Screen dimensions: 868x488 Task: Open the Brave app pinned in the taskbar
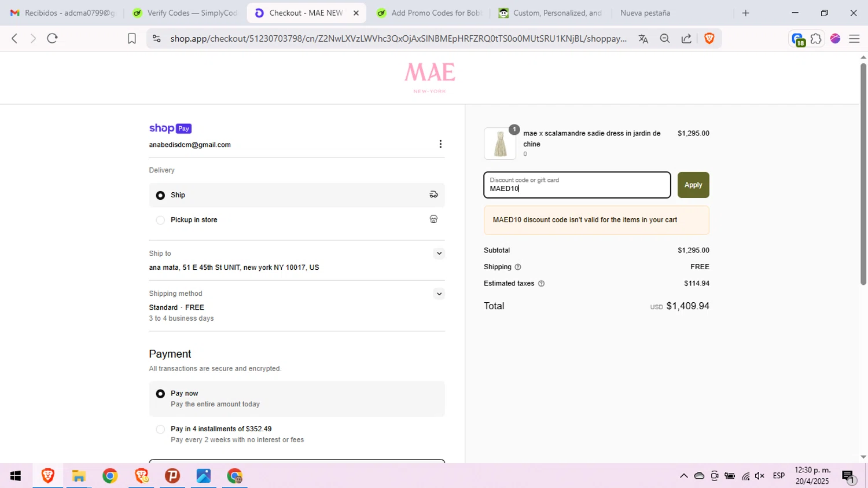point(47,476)
